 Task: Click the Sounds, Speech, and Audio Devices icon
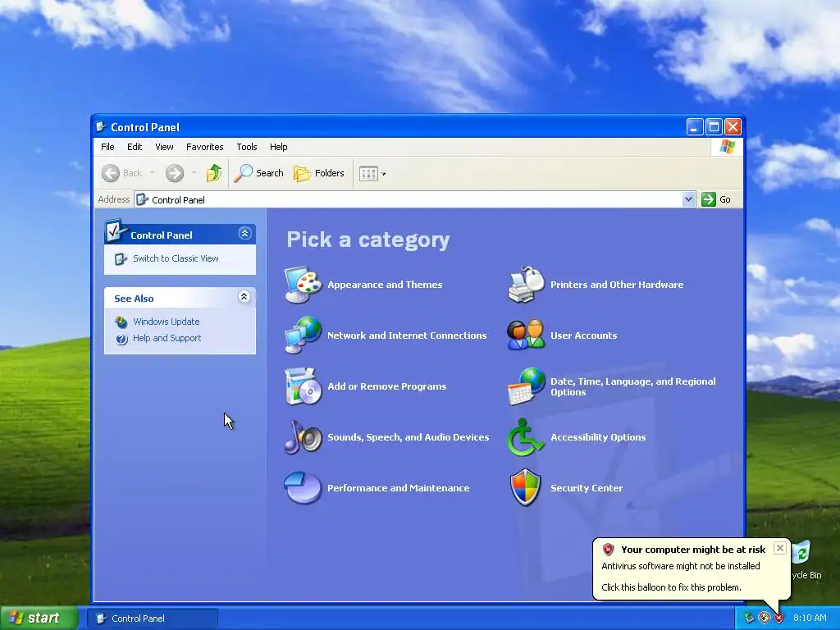coord(304,437)
